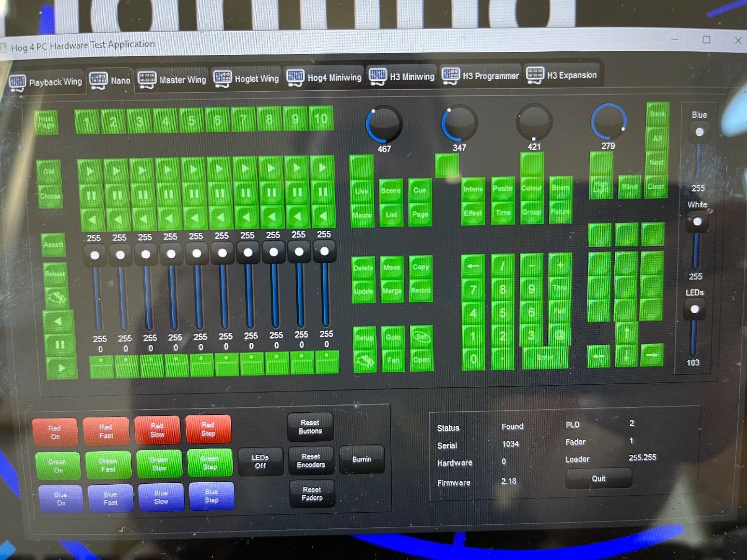This screenshot has height=560, width=747.
Task: Start the Burnin test
Action: [362, 459]
